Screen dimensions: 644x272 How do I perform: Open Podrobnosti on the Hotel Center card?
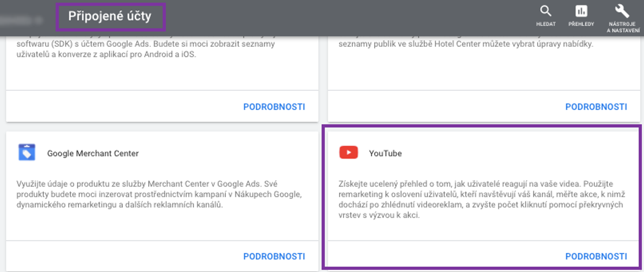(x=596, y=106)
